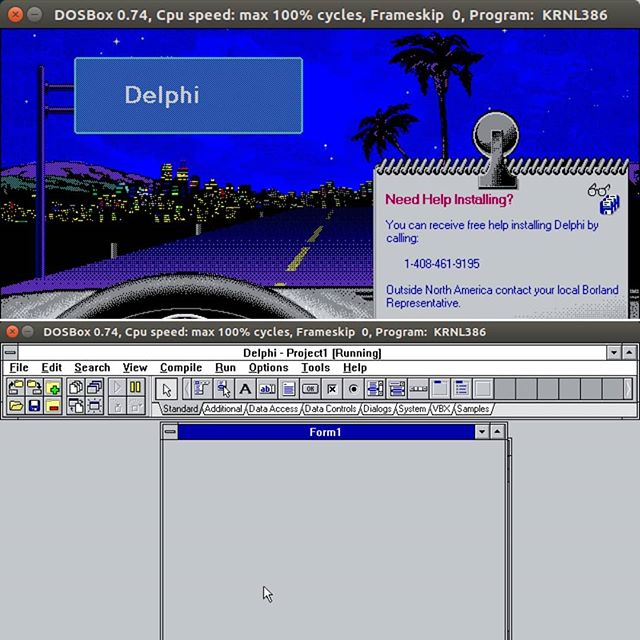Choose the GroupBox component
Screen dimensions: 640x640
(x=440, y=389)
